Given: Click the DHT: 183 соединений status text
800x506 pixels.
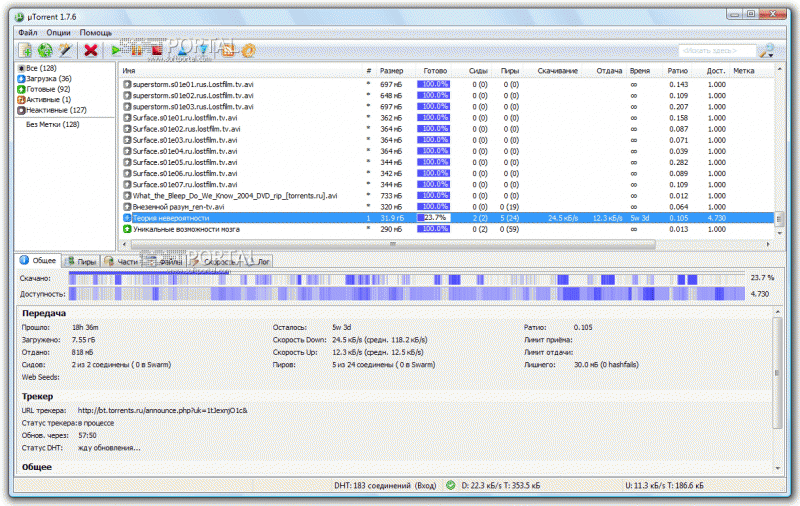Looking at the screenshot, I should 385,486.
